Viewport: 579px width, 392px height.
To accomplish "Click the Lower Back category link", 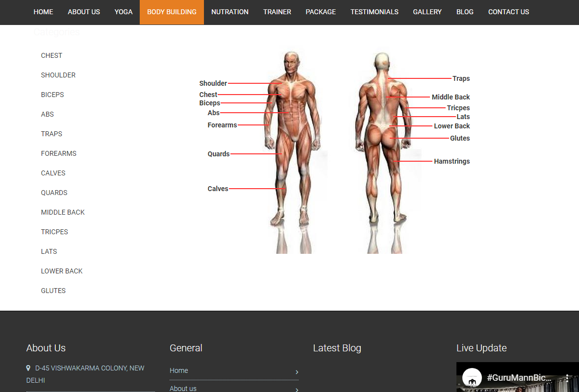I will click(62, 271).
